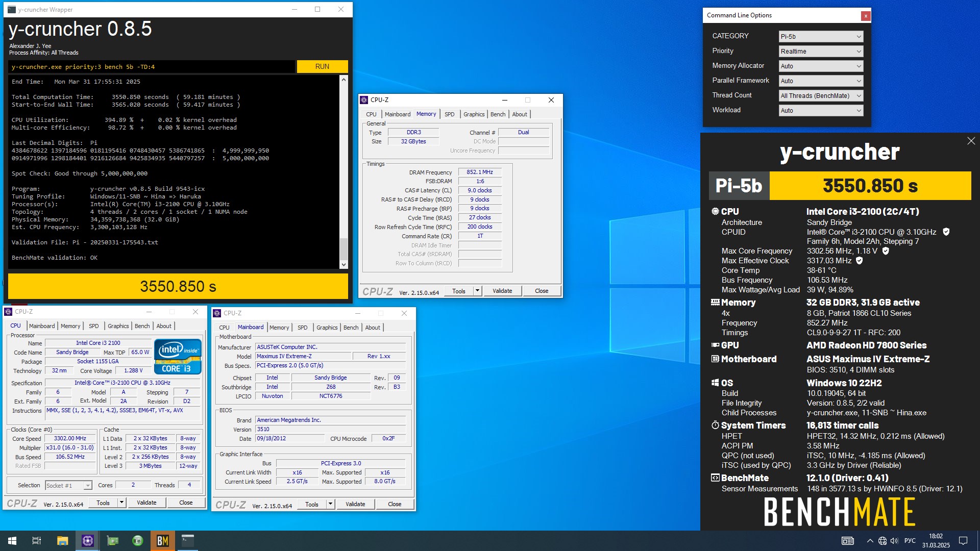This screenshot has width=980, height=551.
Task: Click the verified shield beside Max Effective Clock
Action: click(860, 261)
